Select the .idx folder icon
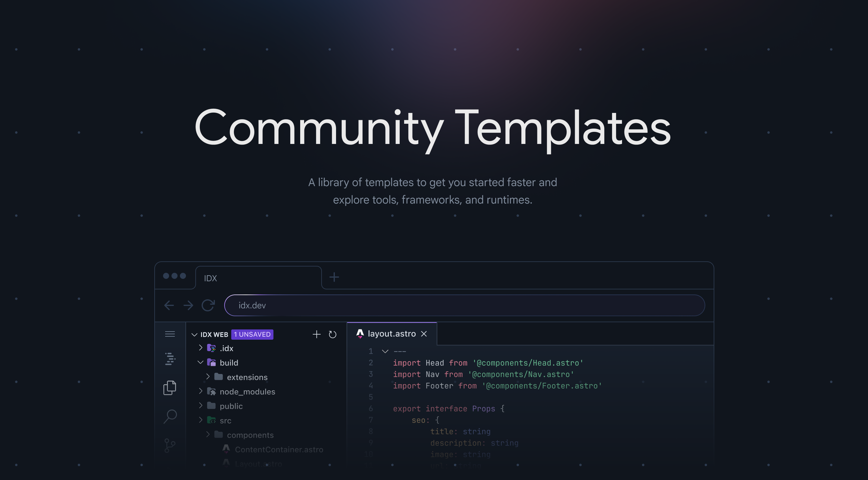Image resolution: width=868 pixels, height=480 pixels. click(211, 348)
